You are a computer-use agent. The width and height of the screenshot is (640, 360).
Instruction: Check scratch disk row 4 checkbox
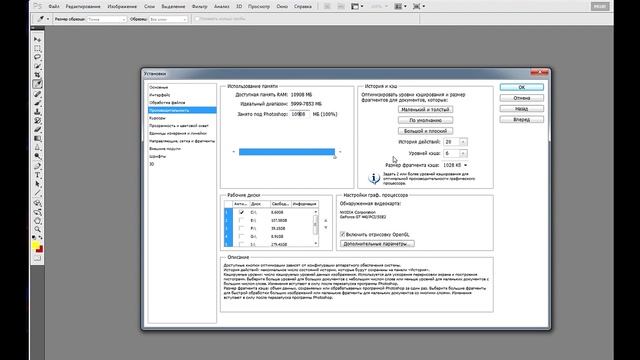click(x=241, y=236)
